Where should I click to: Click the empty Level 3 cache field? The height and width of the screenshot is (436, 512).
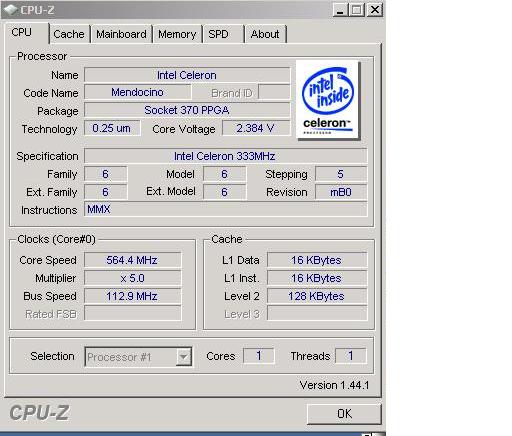pos(317,314)
